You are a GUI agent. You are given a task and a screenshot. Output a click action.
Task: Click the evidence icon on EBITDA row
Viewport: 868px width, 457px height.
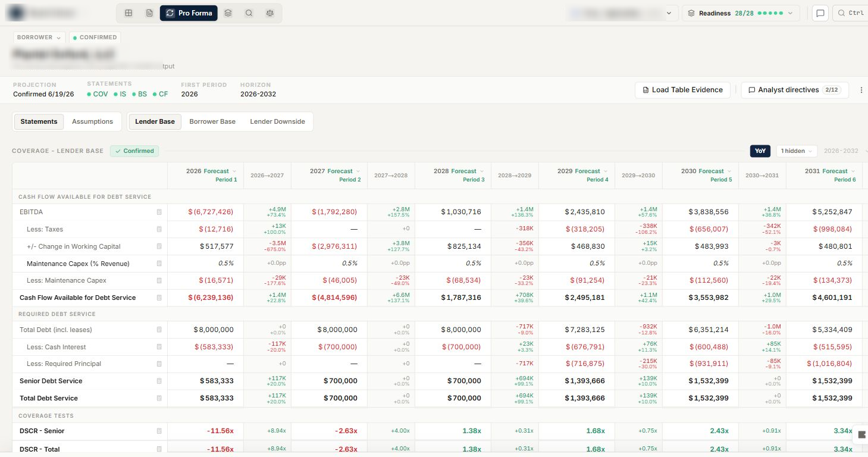tap(159, 212)
